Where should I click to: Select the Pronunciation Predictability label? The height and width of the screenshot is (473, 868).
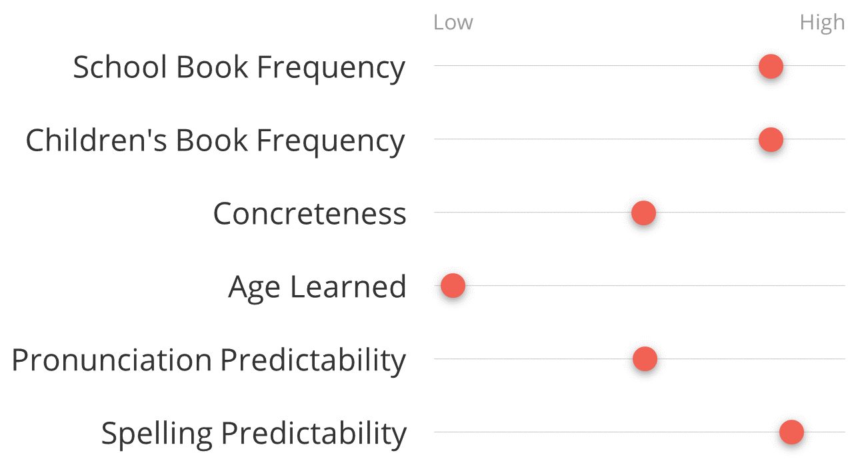coord(209,360)
